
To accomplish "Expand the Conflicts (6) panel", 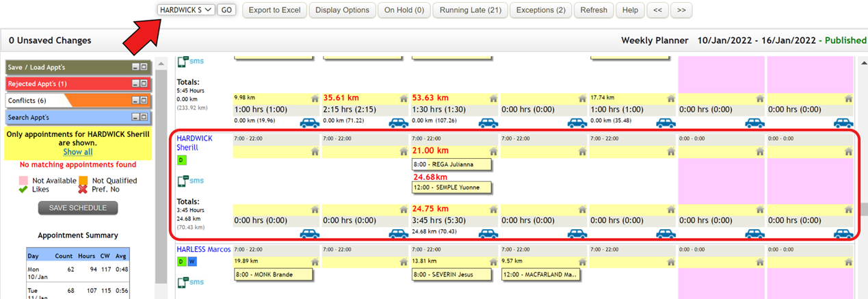I will click(x=144, y=101).
